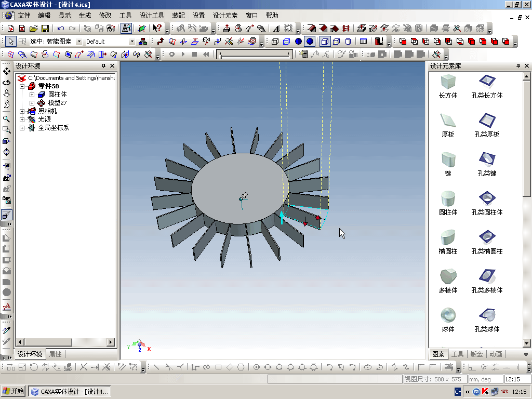Viewport: 532px width, 399px height.
Task: Click the CH input language indicator
Action: [x=458, y=392]
